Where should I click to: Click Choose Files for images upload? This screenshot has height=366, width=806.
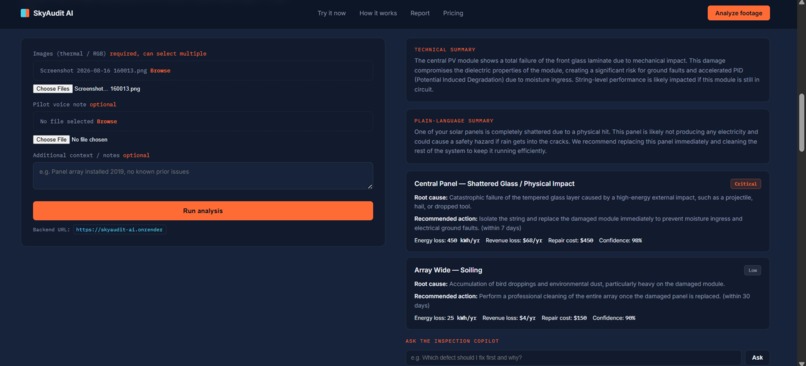click(53, 89)
